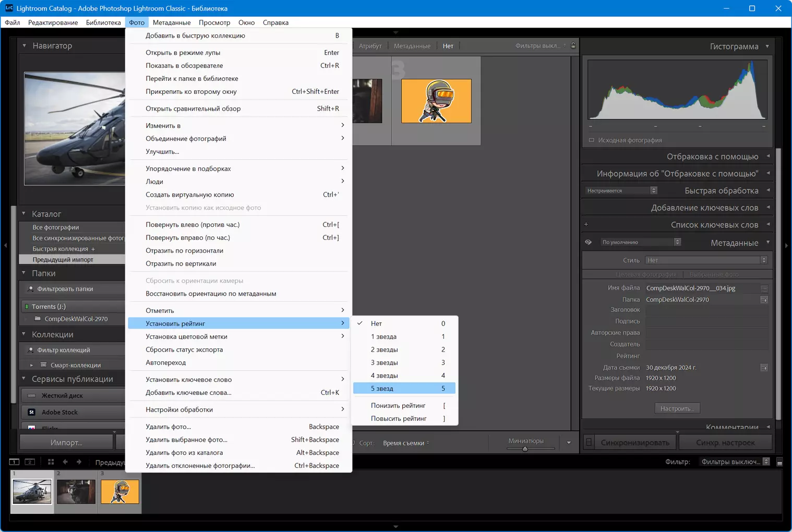Viewport: 792px width, 532px height.
Task: Click the search icon in Фильтр коллекций
Action: point(30,350)
